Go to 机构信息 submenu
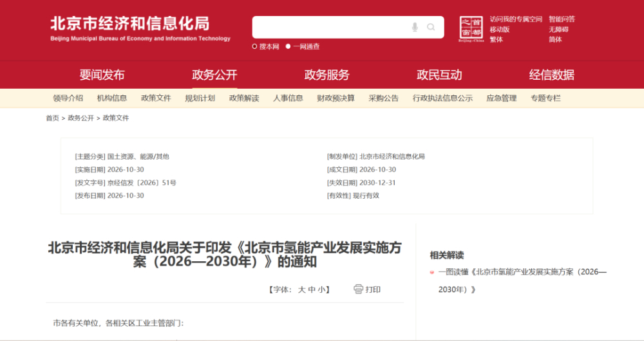Image resolution: width=644 pixels, height=341 pixels. point(111,98)
